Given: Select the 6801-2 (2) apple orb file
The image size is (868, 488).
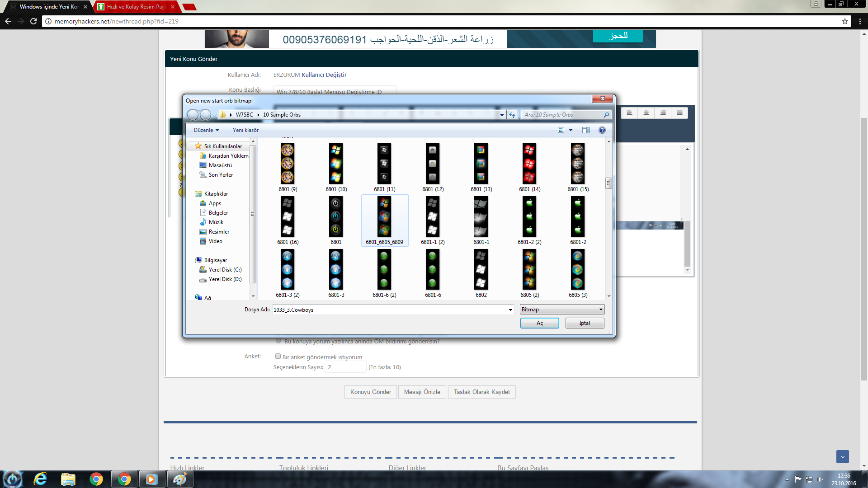Looking at the screenshot, I should click(529, 221).
